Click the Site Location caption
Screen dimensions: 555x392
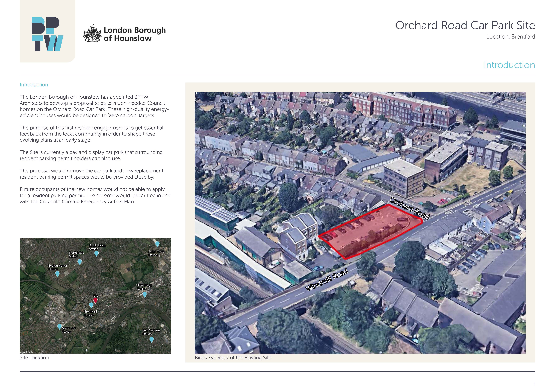click(x=34, y=358)
